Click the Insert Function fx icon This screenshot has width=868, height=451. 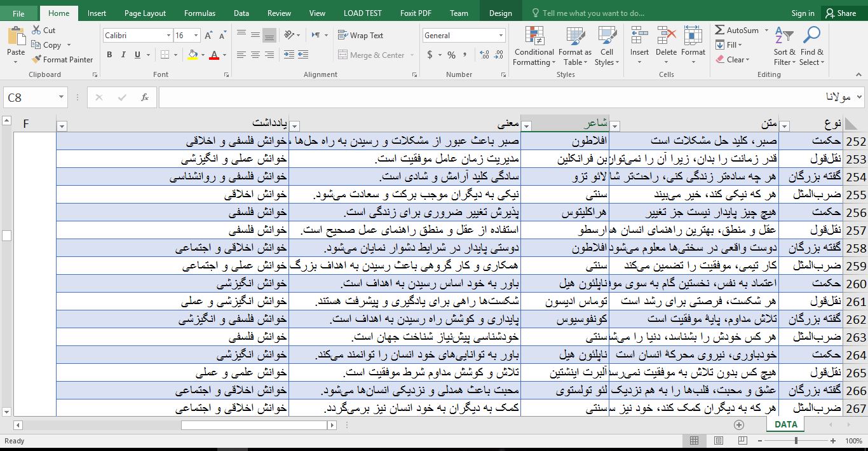click(x=145, y=97)
